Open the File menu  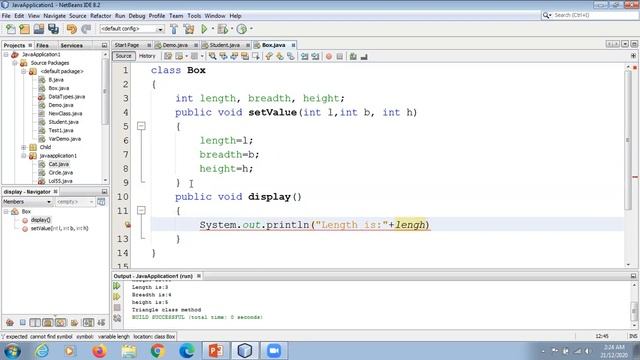click(6, 16)
